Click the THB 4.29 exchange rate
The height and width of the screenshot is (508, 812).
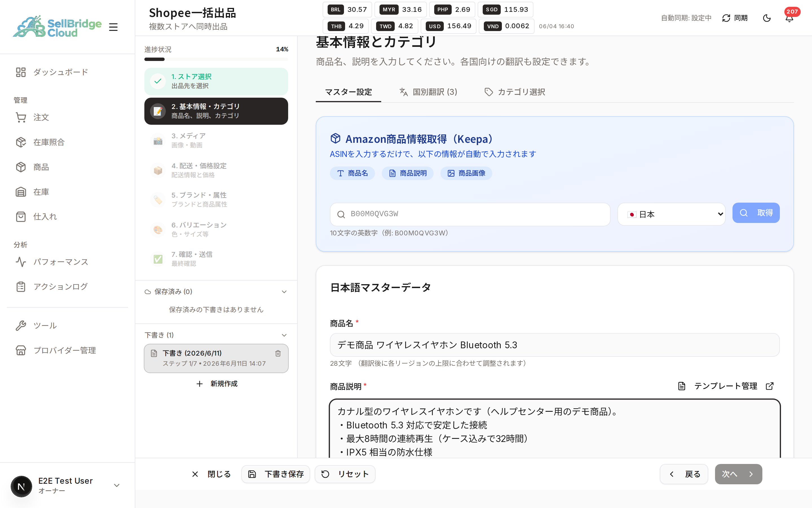coord(346,26)
